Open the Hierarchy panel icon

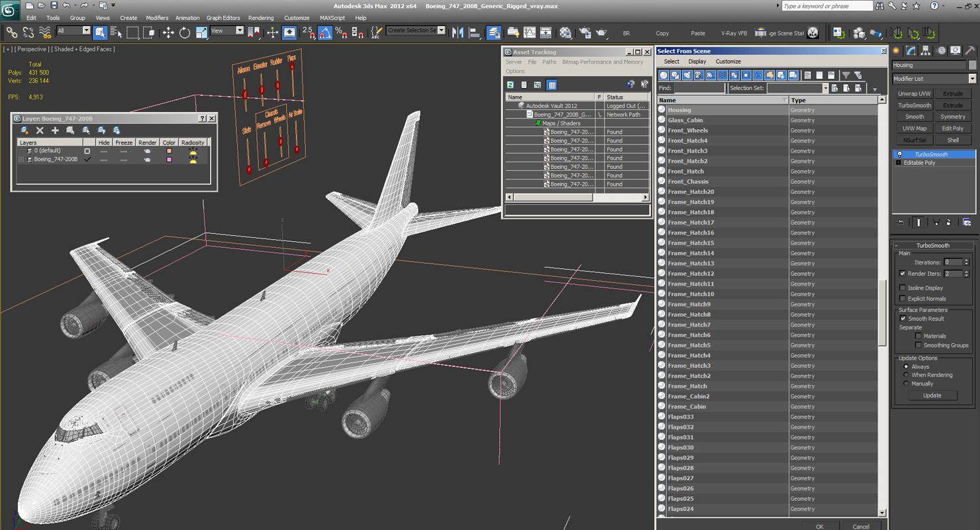tap(926, 50)
